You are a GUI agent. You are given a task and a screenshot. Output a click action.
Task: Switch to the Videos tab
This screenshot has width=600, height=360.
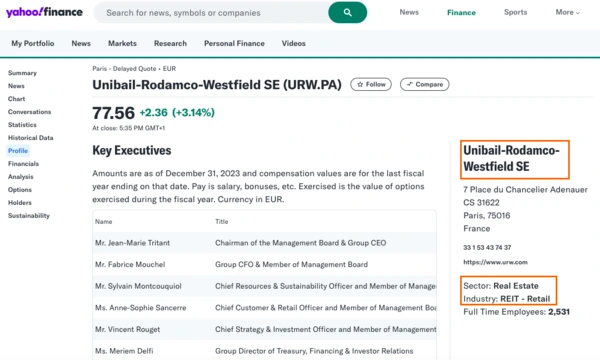click(x=293, y=44)
